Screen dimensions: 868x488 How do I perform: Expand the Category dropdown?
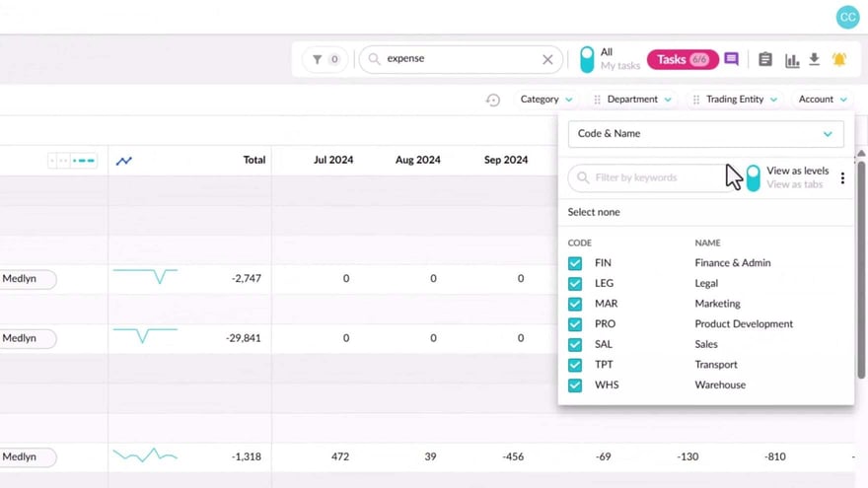(546, 100)
